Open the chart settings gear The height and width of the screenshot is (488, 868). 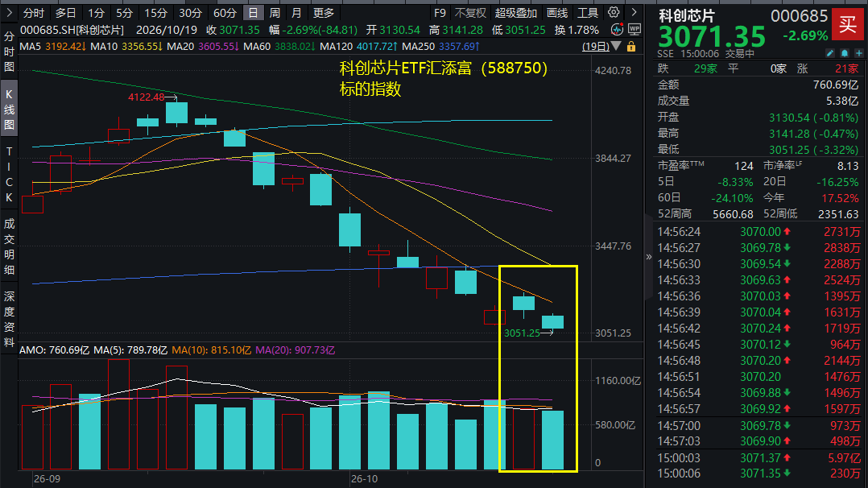pos(614,12)
